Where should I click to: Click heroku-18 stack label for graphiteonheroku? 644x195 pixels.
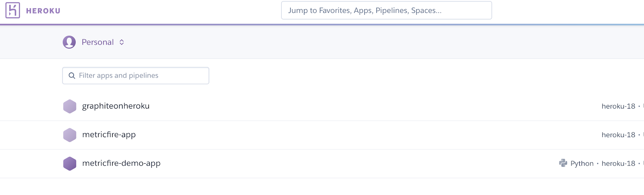click(618, 106)
